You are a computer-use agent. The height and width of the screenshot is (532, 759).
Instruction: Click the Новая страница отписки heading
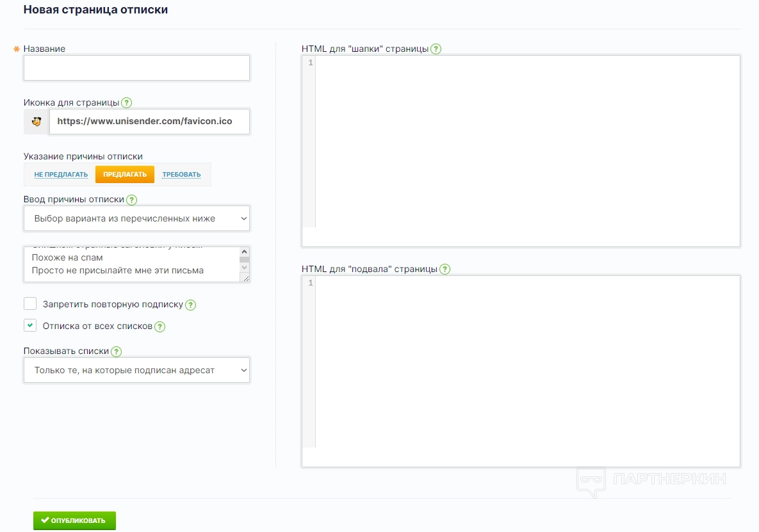96,10
